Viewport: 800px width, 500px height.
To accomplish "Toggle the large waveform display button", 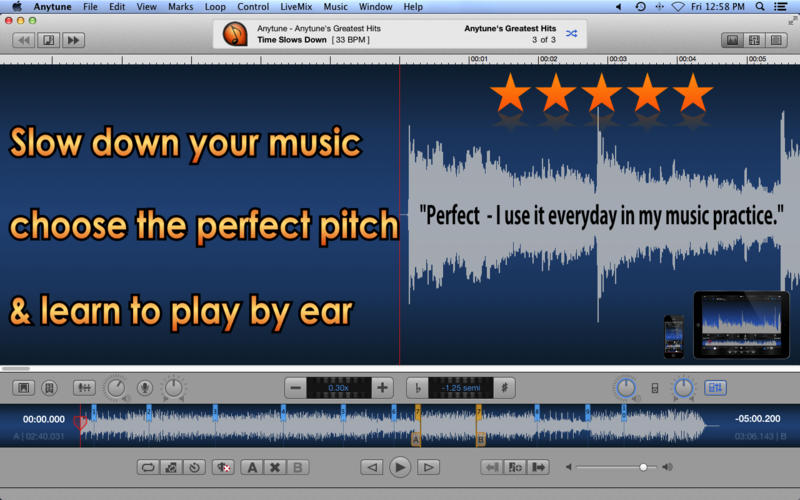I will click(x=23, y=388).
